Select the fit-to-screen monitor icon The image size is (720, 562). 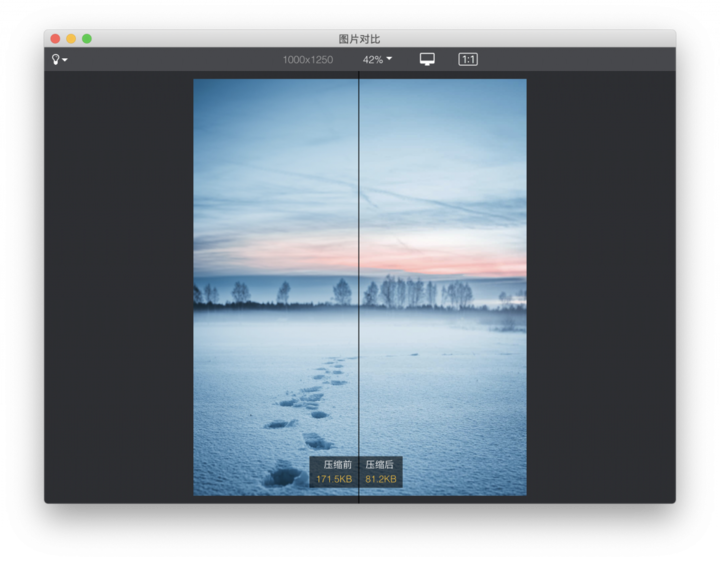click(427, 59)
